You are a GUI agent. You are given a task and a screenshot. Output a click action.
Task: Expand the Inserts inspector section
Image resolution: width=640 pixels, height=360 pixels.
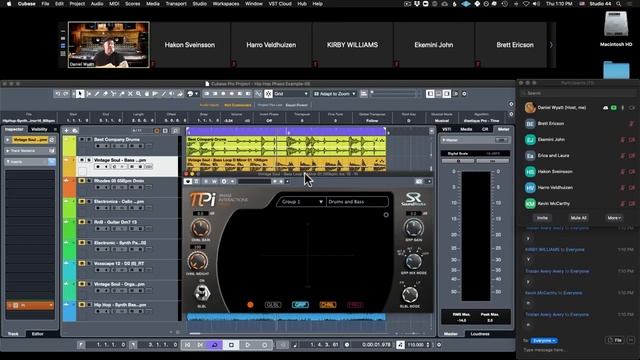pos(30,162)
